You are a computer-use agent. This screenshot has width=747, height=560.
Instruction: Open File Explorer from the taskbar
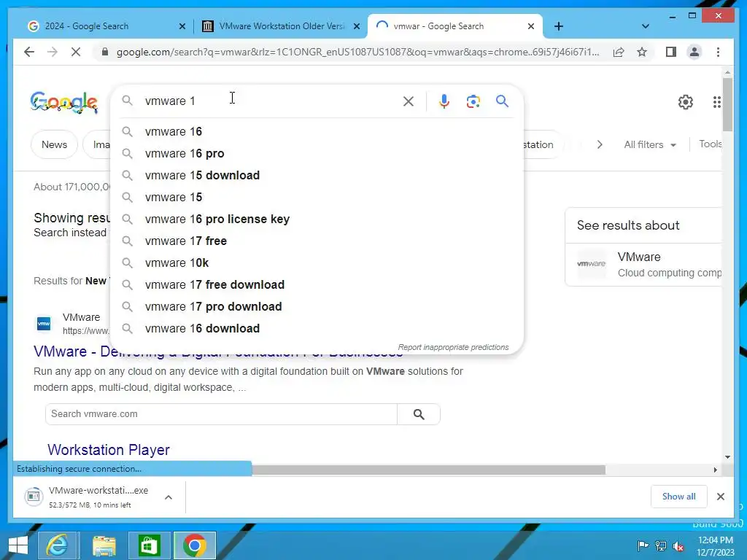click(x=104, y=545)
